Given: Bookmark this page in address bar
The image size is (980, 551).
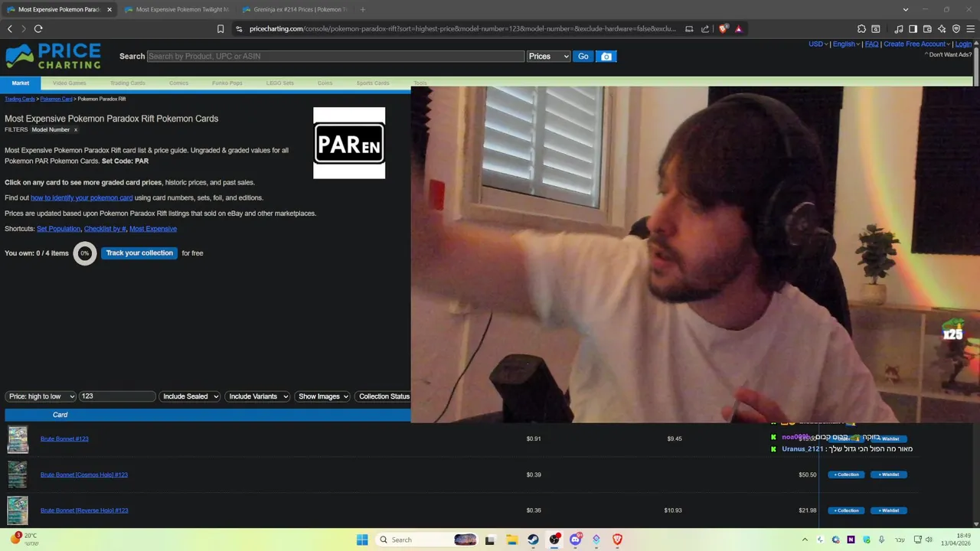Looking at the screenshot, I should click(x=220, y=29).
